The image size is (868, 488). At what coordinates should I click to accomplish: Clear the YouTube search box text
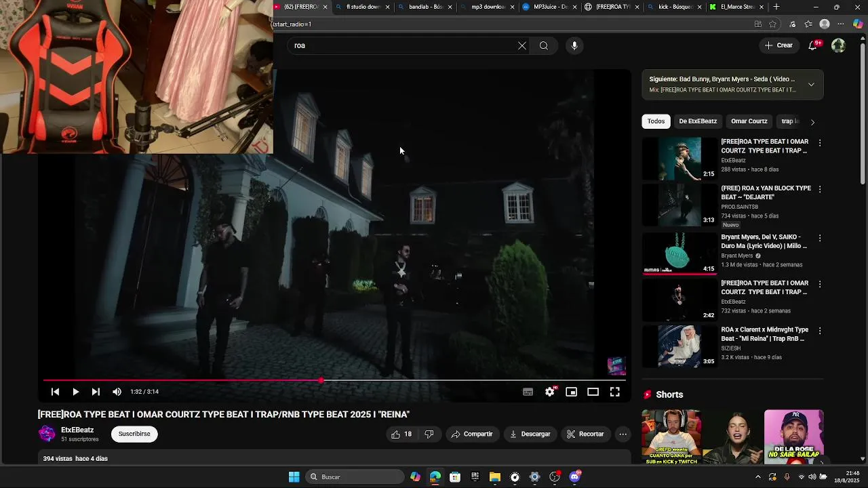[522, 45]
